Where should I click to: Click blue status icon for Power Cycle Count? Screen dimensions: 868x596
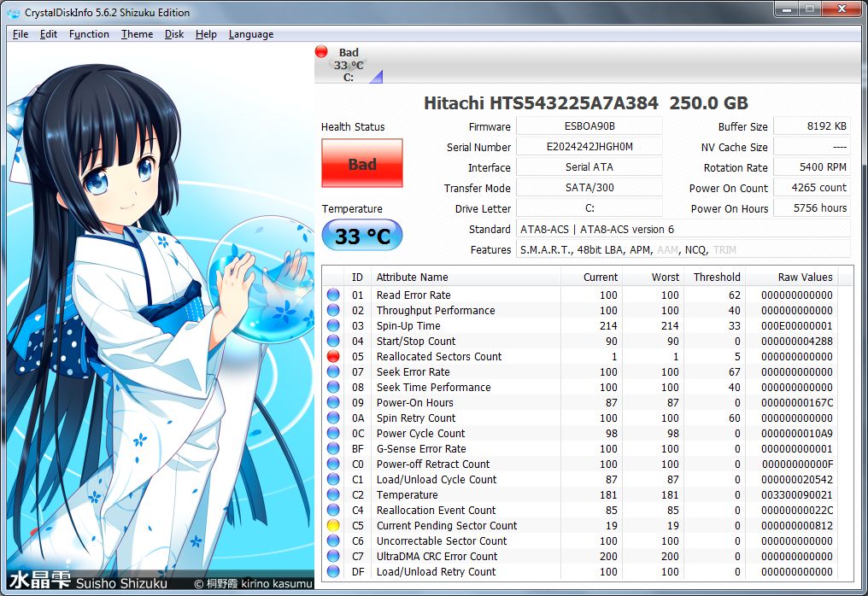tap(333, 433)
